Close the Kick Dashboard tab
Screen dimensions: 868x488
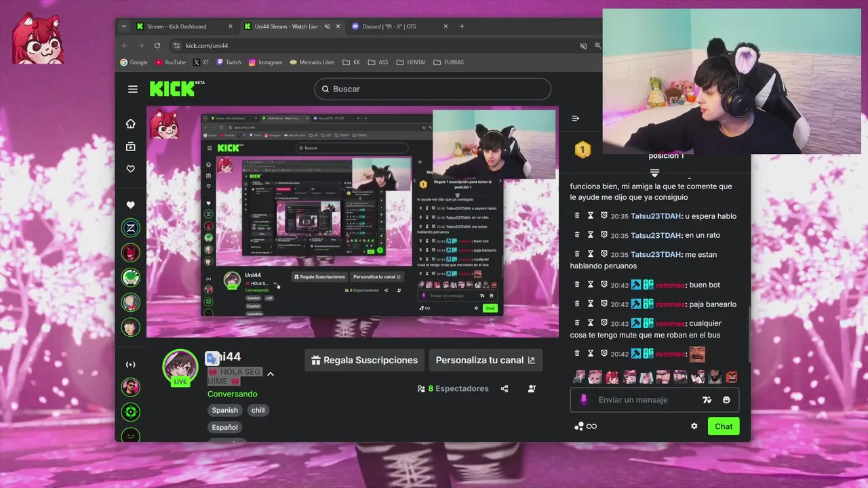pos(231,26)
